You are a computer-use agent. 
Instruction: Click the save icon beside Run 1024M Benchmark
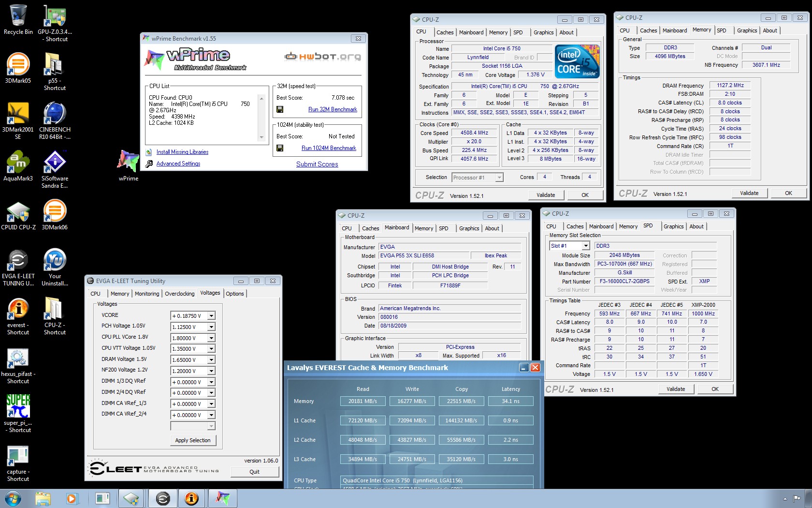click(x=279, y=148)
